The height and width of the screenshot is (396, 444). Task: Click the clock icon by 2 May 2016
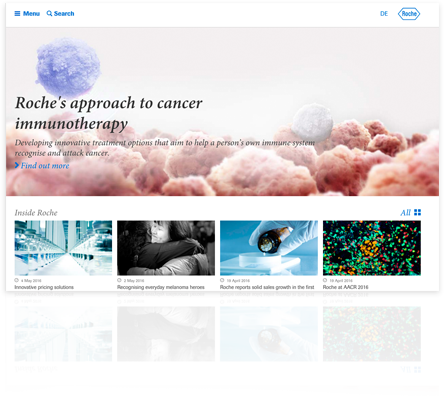(x=119, y=280)
